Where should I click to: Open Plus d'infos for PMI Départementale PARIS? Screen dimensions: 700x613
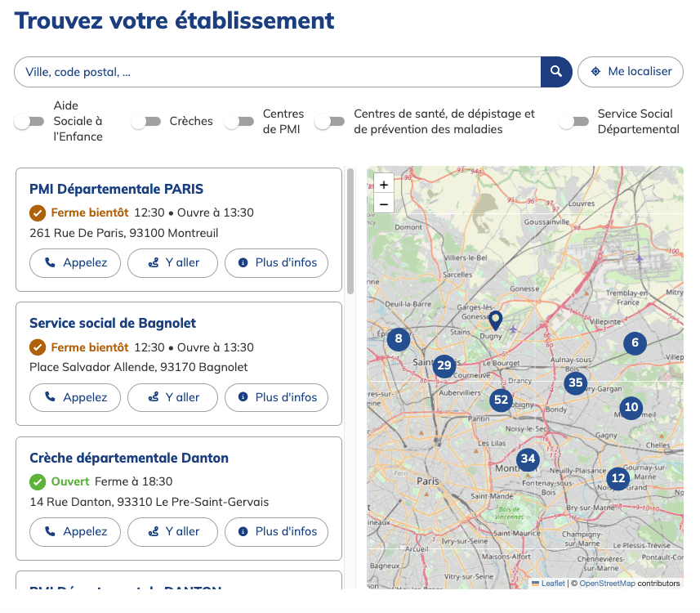pyautogui.click(x=274, y=263)
